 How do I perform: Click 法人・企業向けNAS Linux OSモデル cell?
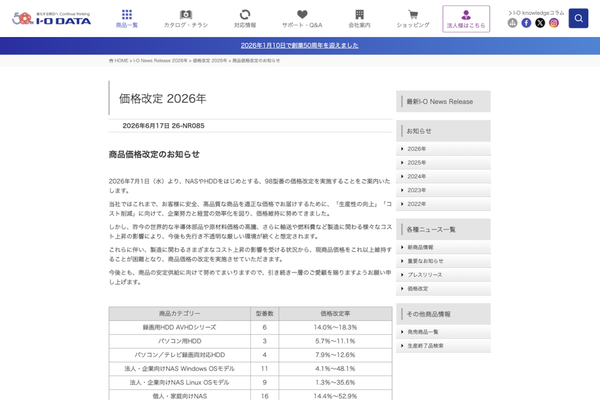(x=180, y=382)
